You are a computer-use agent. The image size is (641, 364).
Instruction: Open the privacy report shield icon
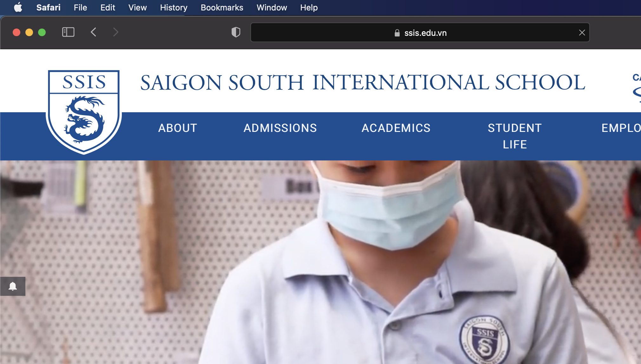(236, 32)
